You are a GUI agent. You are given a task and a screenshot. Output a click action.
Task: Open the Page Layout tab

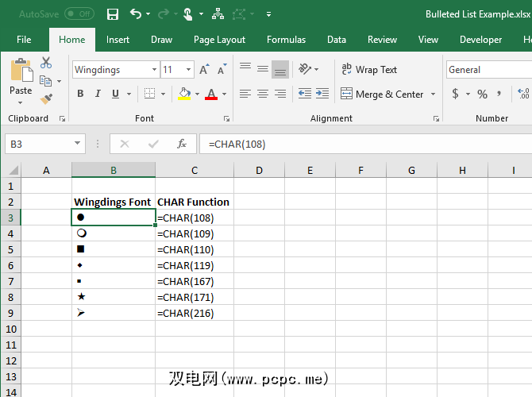pyautogui.click(x=219, y=40)
